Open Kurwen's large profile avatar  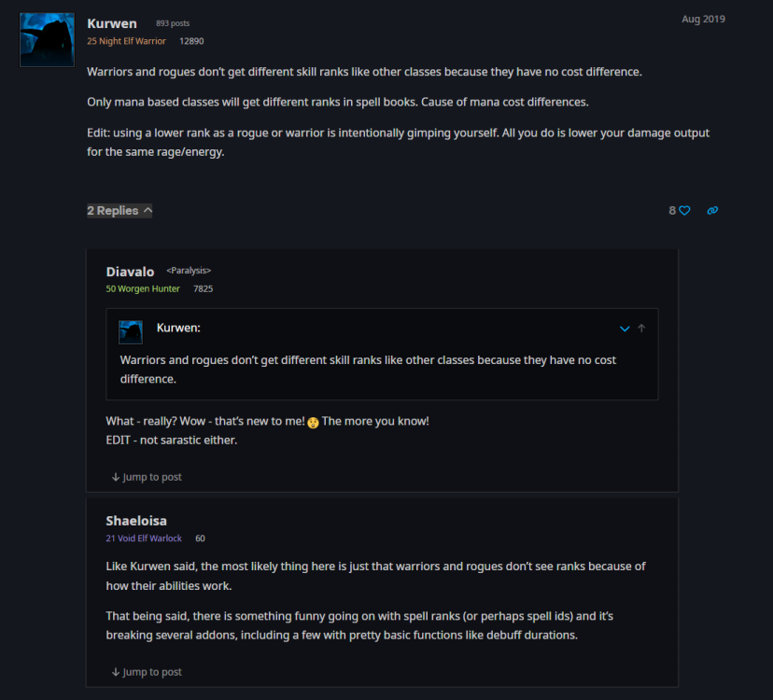click(47, 40)
